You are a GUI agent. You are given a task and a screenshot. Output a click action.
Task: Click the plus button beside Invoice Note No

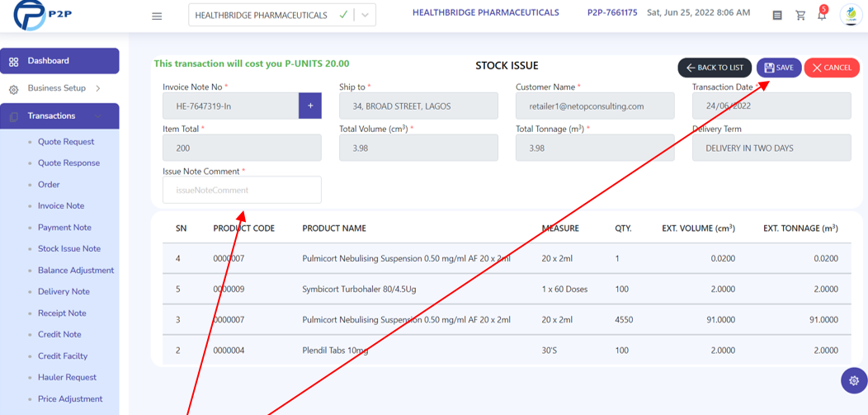pos(310,105)
